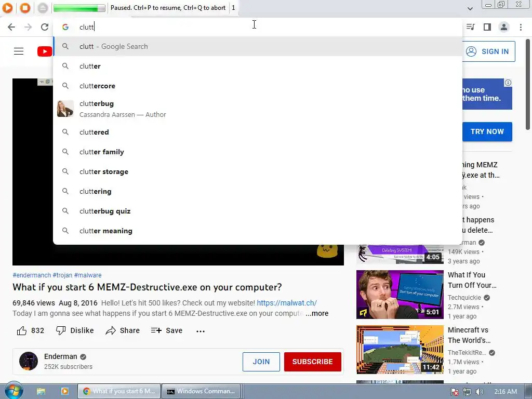The image size is (532, 399).
Task: Like the video with thumbs-up icon
Action: point(22,330)
